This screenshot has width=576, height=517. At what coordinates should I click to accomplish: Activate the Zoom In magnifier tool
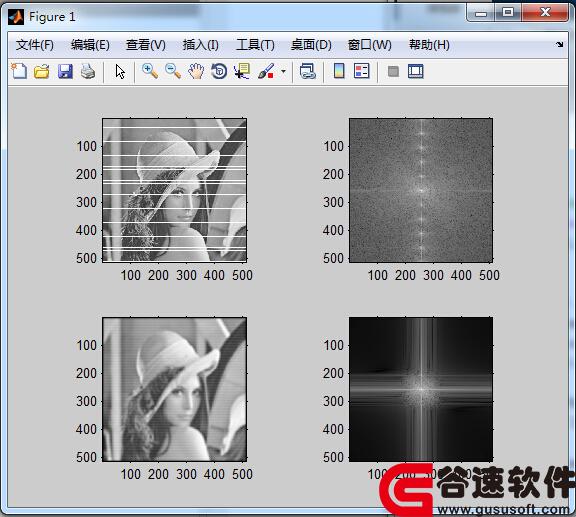(150, 71)
